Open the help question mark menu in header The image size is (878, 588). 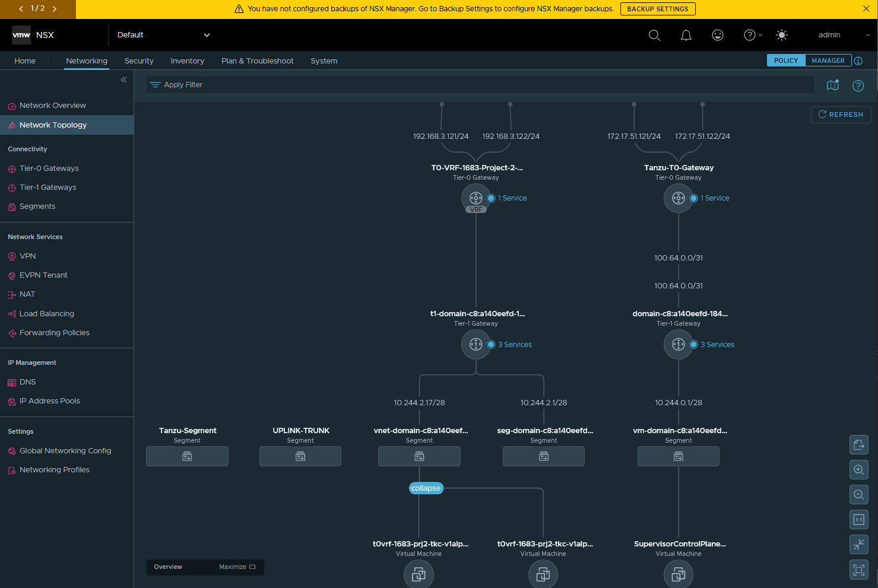tap(753, 35)
